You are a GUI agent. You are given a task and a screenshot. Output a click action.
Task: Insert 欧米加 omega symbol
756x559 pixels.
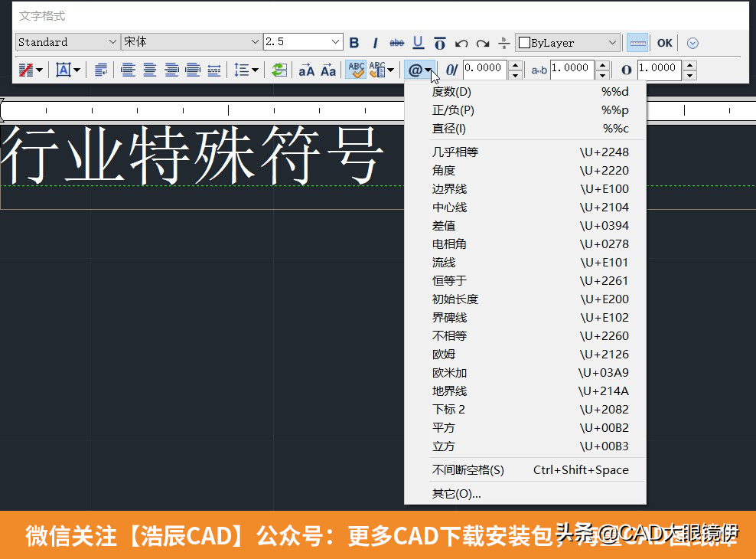525,372
